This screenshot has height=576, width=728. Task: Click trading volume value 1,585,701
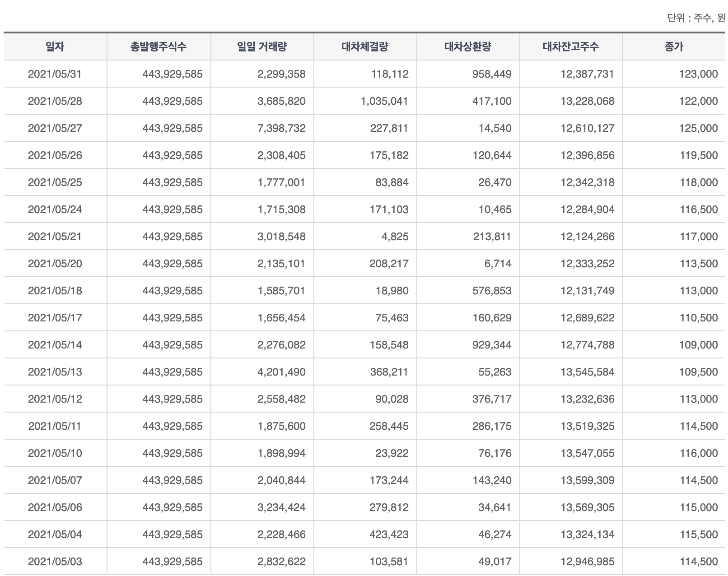[281, 291]
